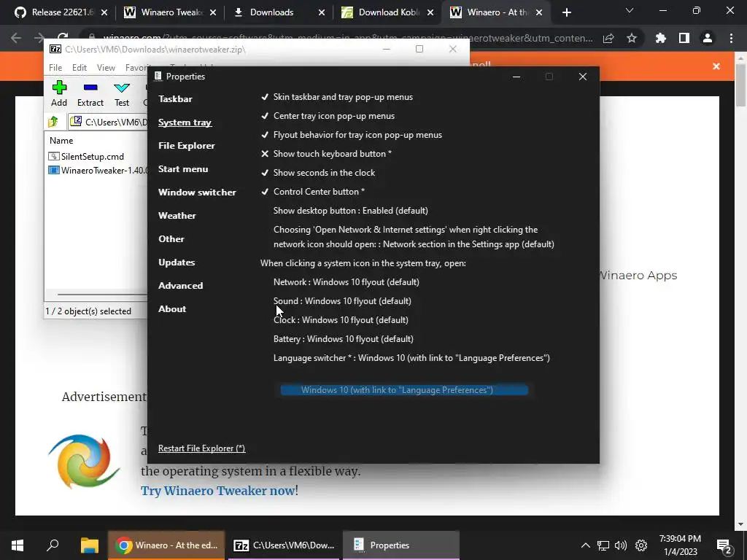Click the network tray icon
The image size is (747, 560).
(603, 545)
